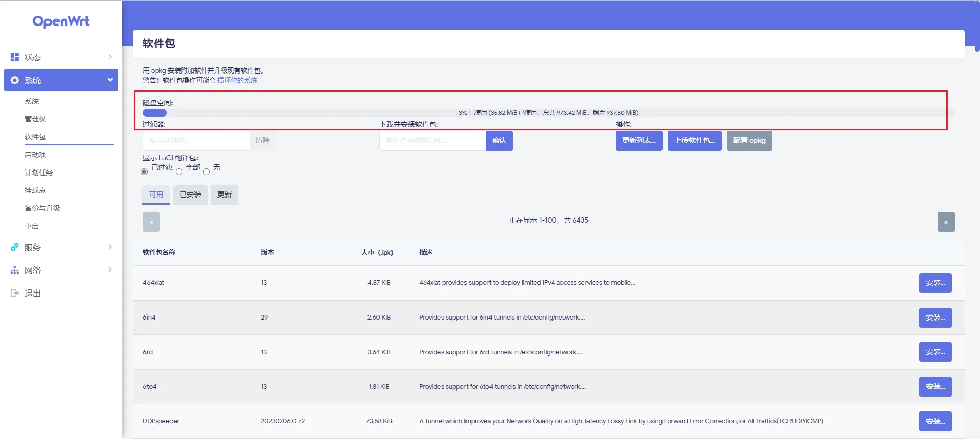
Task: Click the services plug icon
Action: pos(15,247)
